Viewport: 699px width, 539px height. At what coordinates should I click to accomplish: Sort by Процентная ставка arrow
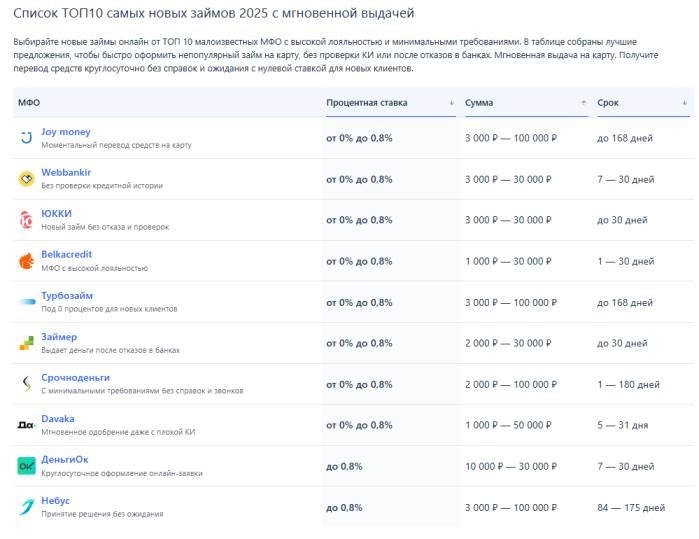(451, 103)
